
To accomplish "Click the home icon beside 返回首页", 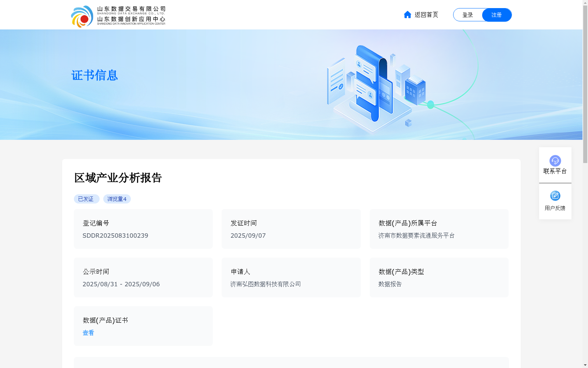I will coord(408,15).
